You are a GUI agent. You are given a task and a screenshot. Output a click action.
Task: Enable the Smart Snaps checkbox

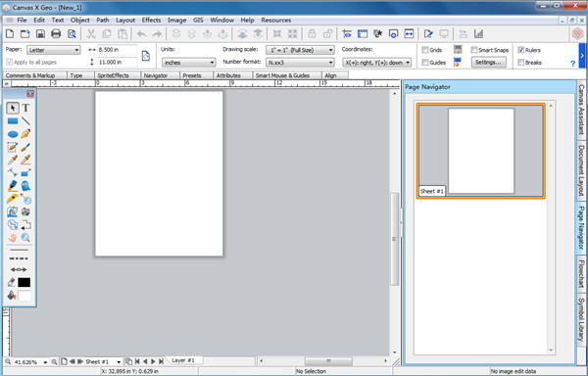tap(474, 50)
